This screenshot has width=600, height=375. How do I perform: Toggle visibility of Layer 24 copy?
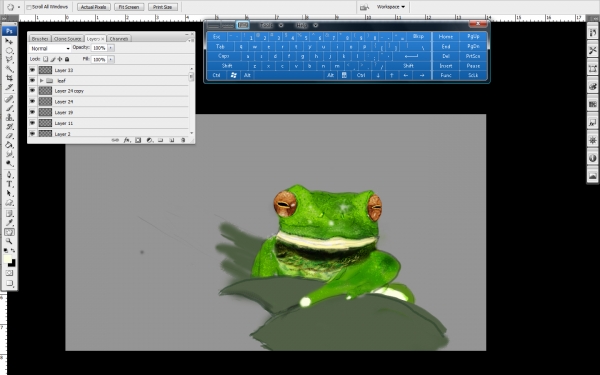(32, 91)
